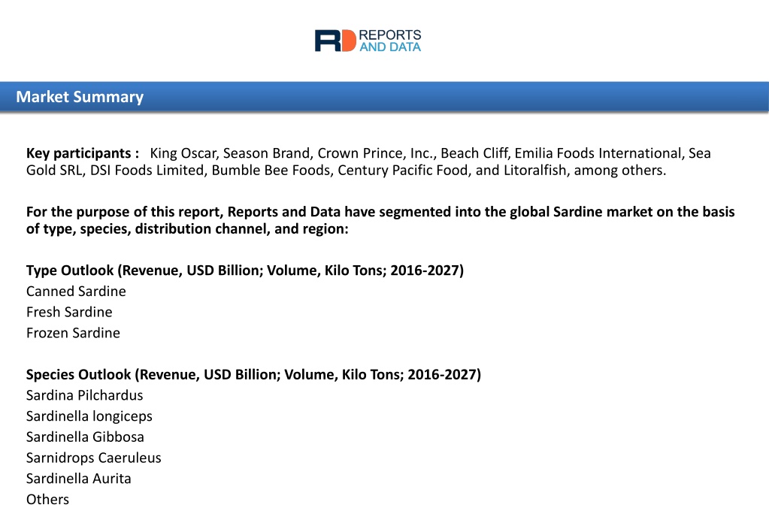This screenshot has width=769, height=532.
Task: Click 'Season Brand' in the participants list
Action: click(267, 153)
